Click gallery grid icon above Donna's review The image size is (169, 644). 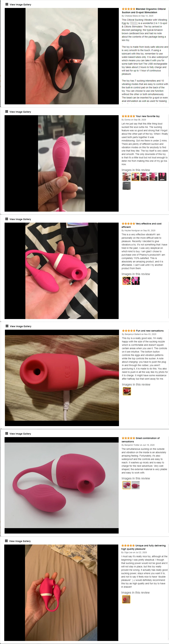click(7, 111)
